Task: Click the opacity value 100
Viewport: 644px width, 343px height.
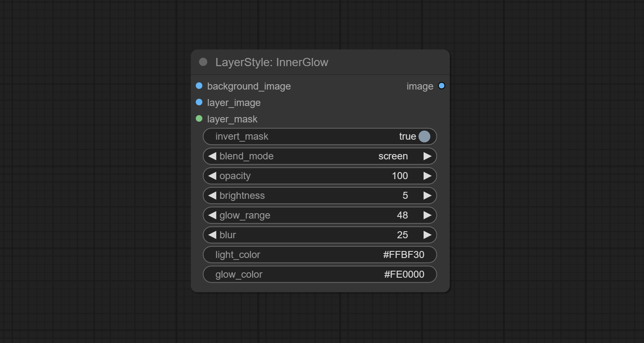Action: (x=400, y=176)
